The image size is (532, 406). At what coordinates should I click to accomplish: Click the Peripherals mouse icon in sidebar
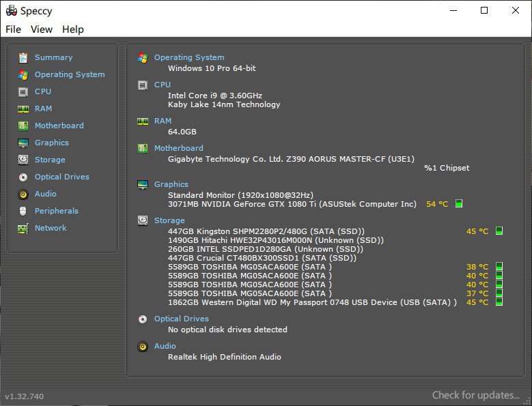pyautogui.click(x=23, y=211)
